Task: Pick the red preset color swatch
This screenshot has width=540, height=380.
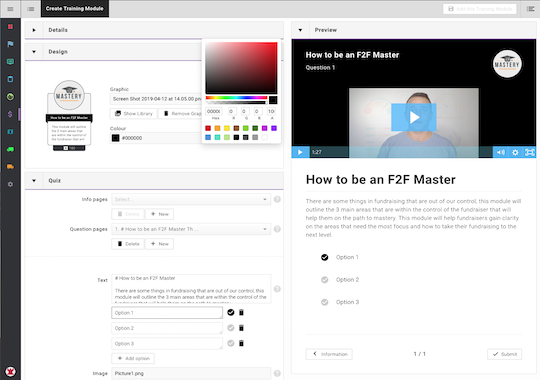Action: (208, 128)
